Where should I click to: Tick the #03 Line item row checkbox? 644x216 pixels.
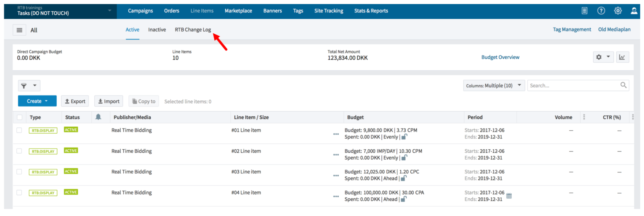(x=19, y=172)
